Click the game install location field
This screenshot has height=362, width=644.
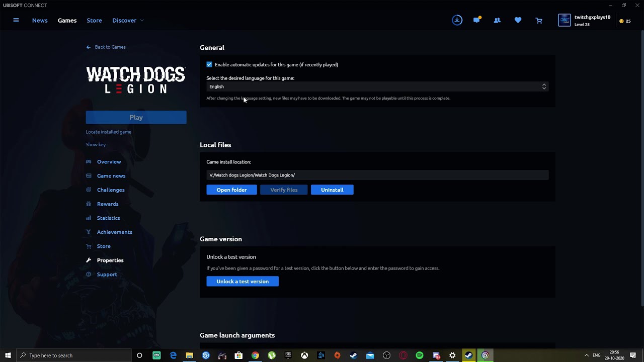(377, 175)
